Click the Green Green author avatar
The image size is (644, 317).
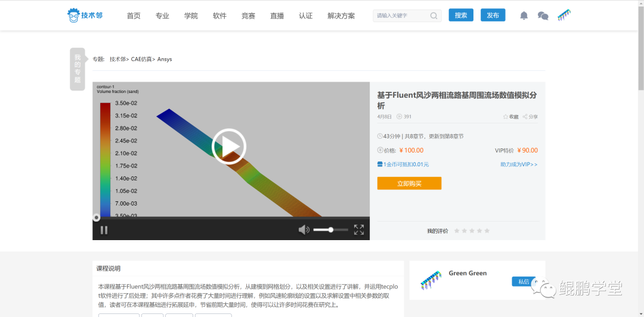coord(431,281)
